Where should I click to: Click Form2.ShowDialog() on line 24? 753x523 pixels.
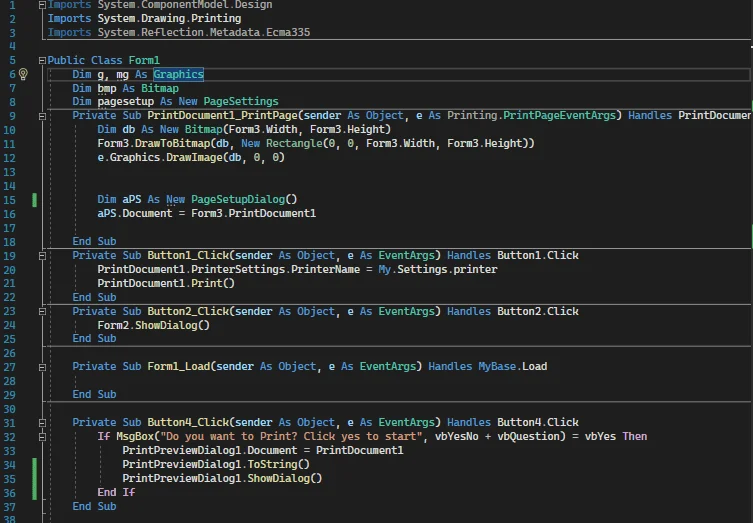coord(153,326)
